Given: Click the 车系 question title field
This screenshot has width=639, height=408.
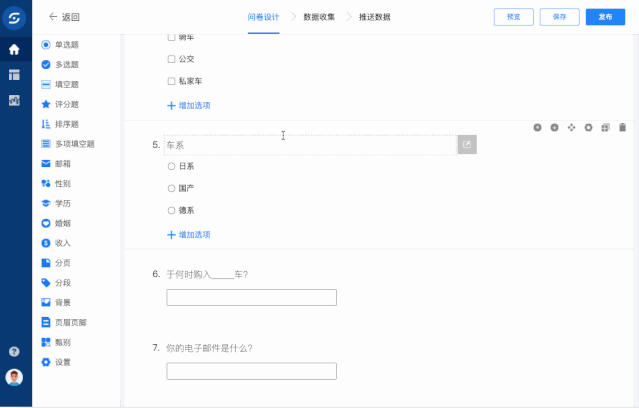Looking at the screenshot, I should [310, 145].
